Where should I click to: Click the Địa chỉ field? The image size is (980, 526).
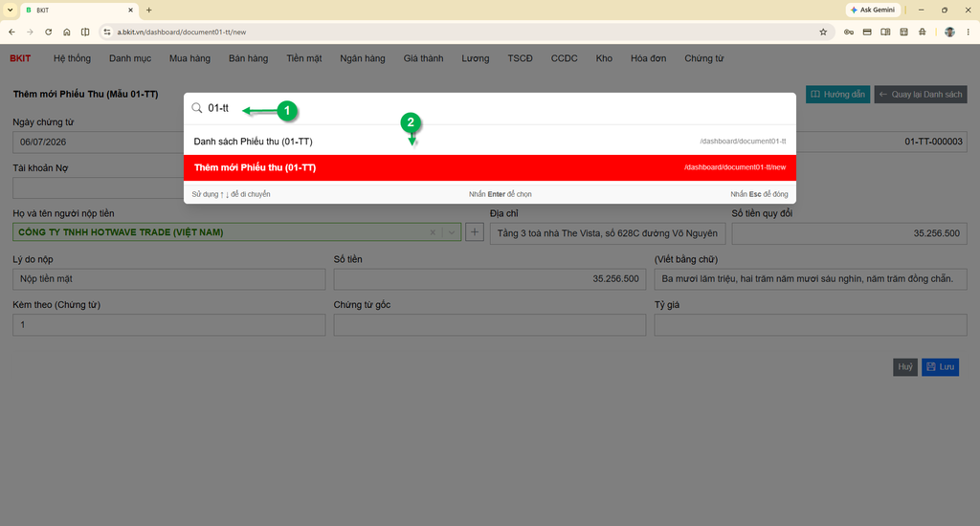click(608, 233)
